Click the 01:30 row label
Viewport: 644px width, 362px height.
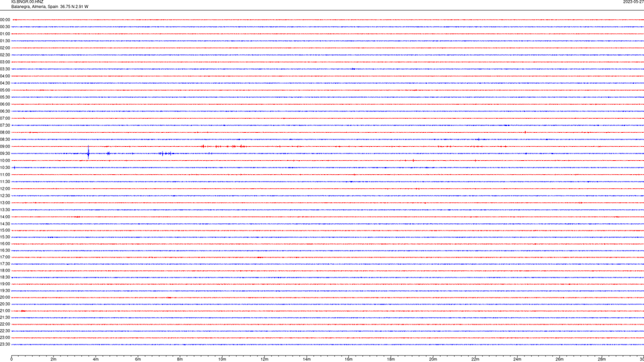5,41
